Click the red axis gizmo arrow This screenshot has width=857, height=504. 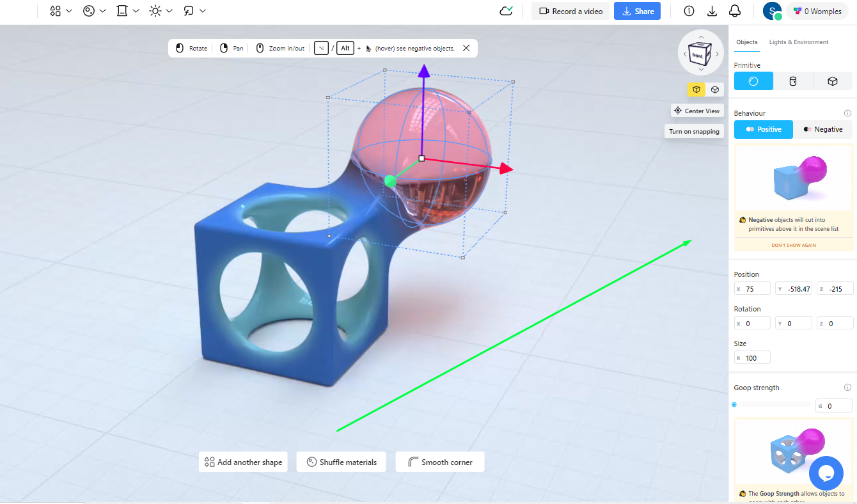[506, 168]
